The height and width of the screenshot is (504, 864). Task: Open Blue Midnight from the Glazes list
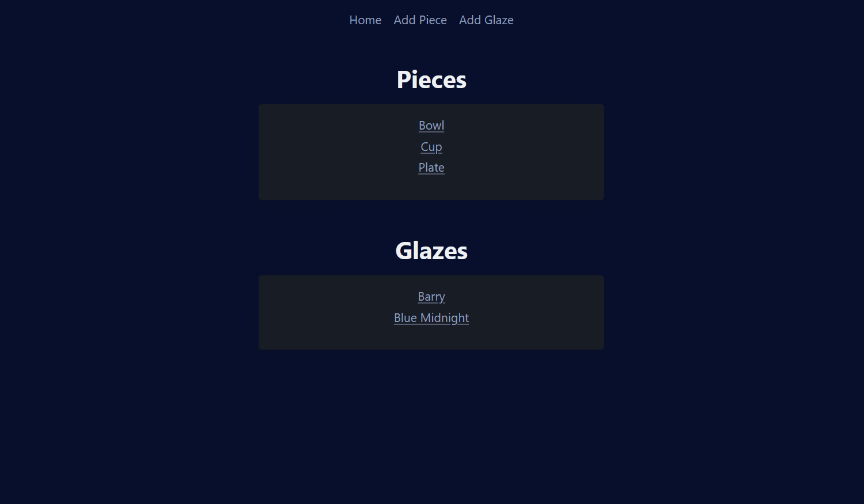pos(431,317)
